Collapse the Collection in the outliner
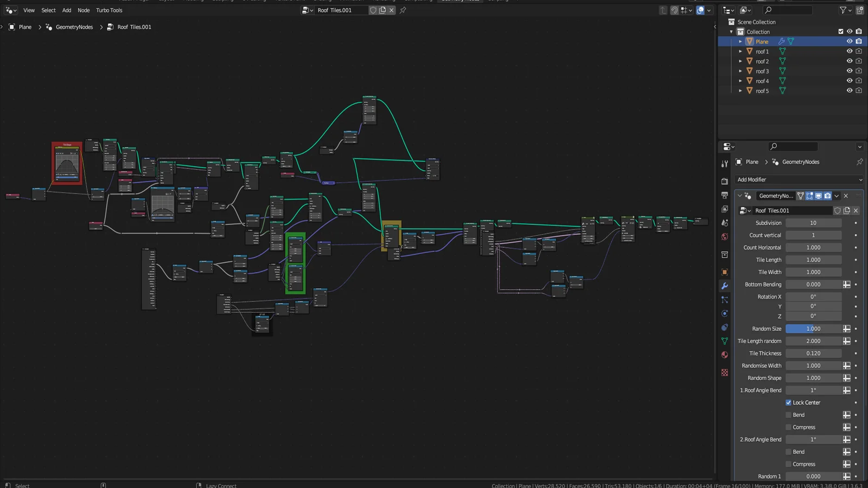 click(x=731, y=31)
